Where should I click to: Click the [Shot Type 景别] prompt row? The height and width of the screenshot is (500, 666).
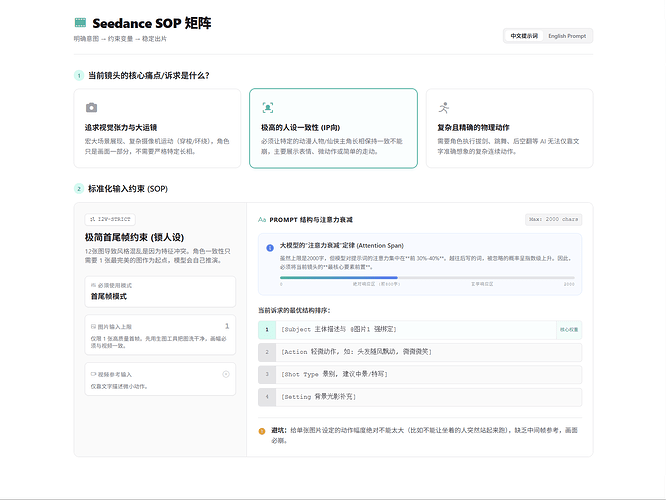click(x=420, y=375)
